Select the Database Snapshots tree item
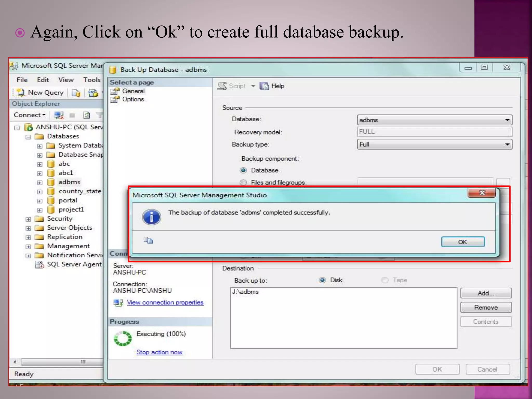This screenshot has width=532, height=399. pyautogui.click(x=81, y=155)
